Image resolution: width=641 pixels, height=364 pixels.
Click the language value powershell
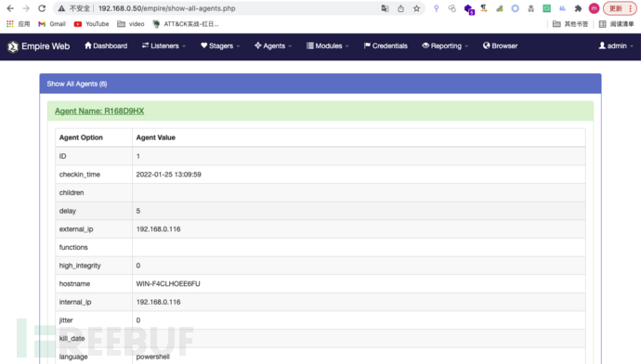tap(153, 357)
